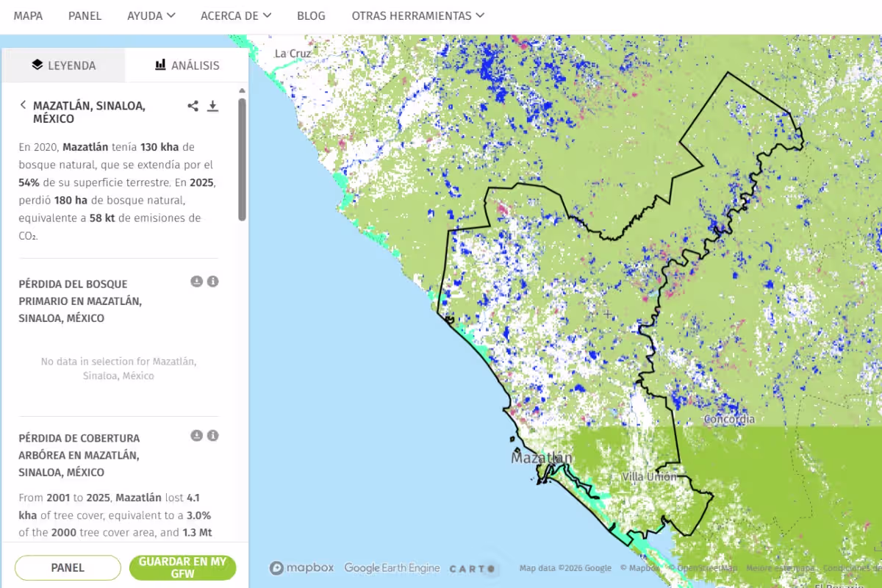882x588 pixels.
Task: Open the BLOG link in navigation
Action: (311, 15)
